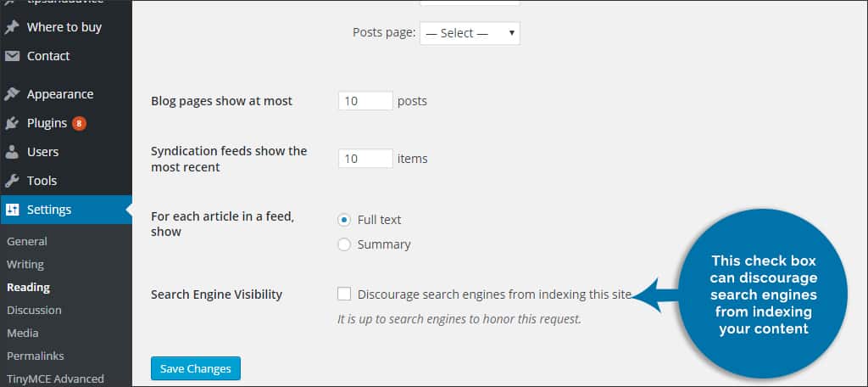868x387 pixels.
Task: Click the Posts page label
Action: pyautogui.click(x=384, y=33)
